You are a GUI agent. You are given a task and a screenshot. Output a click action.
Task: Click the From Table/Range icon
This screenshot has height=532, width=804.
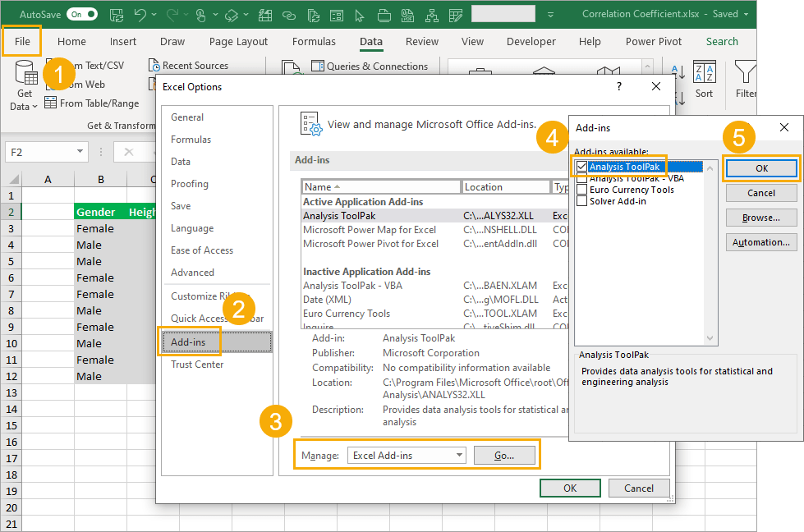pyautogui.click(x=50, y=103)
